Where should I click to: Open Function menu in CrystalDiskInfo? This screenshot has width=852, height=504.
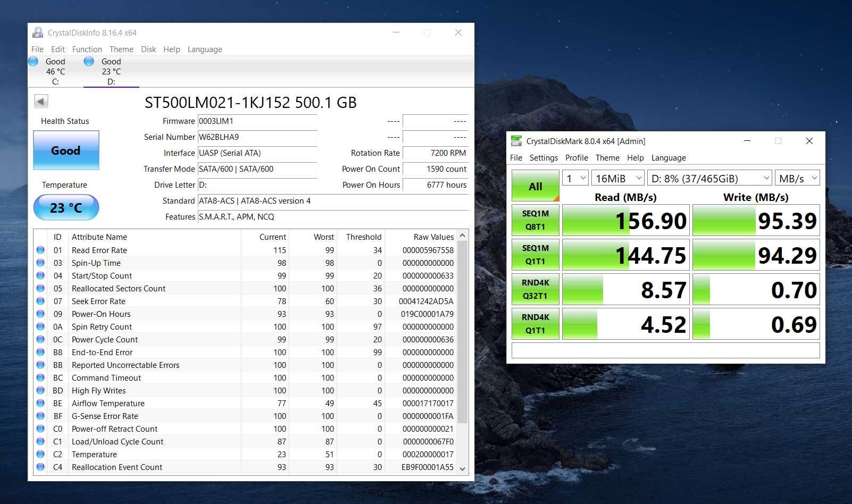coord(87,49)
